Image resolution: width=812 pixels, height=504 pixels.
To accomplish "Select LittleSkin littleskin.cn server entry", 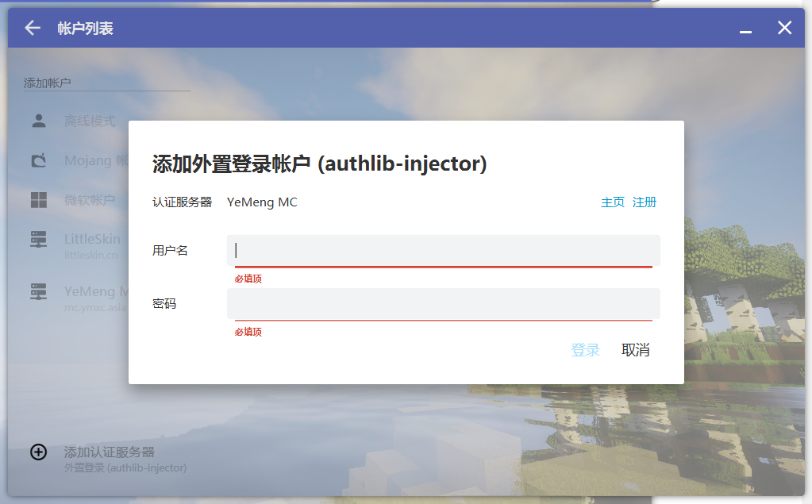I will coord(92,245).
